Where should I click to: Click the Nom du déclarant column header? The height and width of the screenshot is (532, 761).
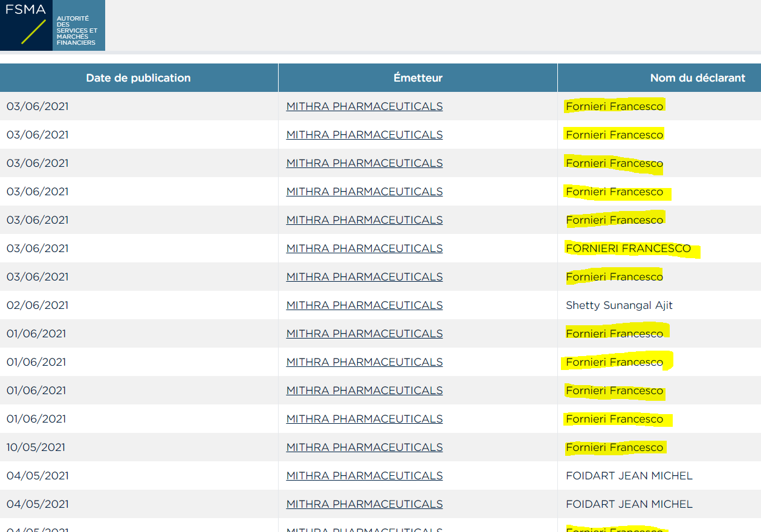click(698, 78)
